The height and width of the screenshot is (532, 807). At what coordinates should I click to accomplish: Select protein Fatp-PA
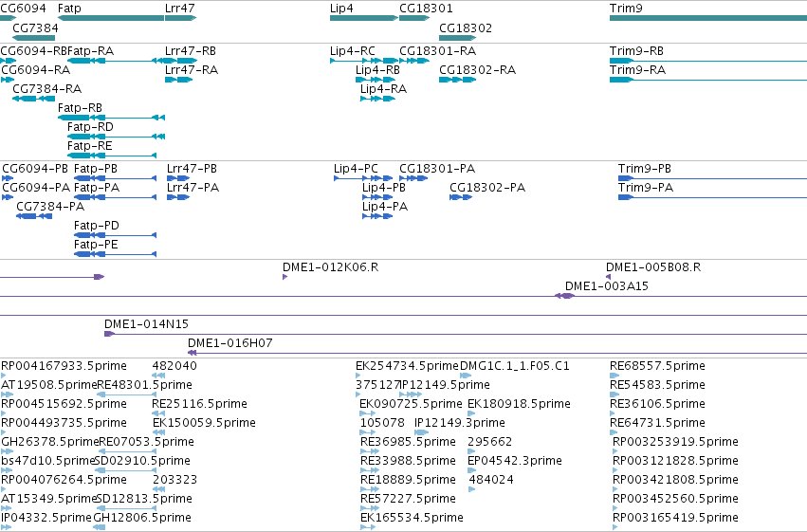[96, 188]
